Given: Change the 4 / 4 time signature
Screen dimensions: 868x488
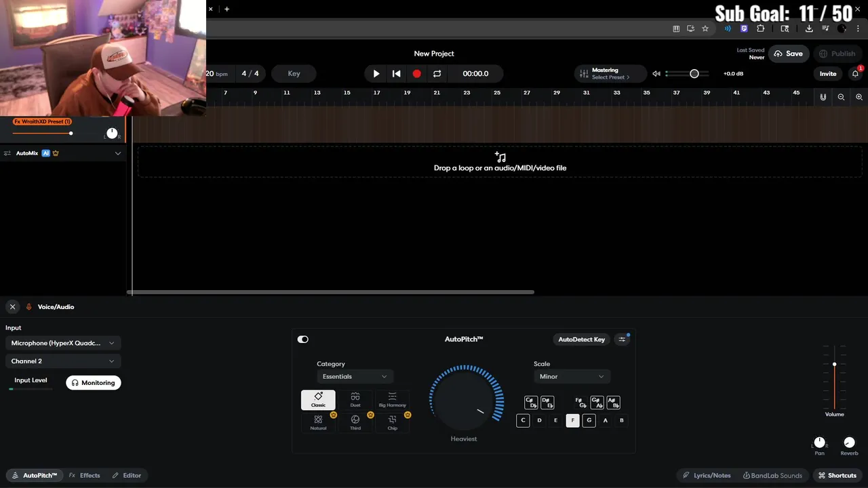Looking at the screenshot, I should click(x=250, y=73).
